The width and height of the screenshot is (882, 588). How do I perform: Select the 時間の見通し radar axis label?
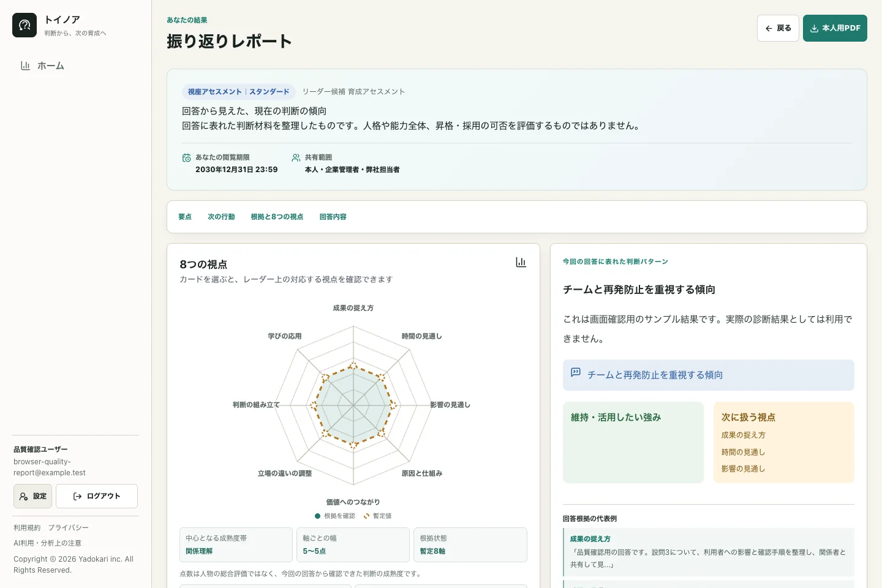pyautogui.click(x=422, y=336)
